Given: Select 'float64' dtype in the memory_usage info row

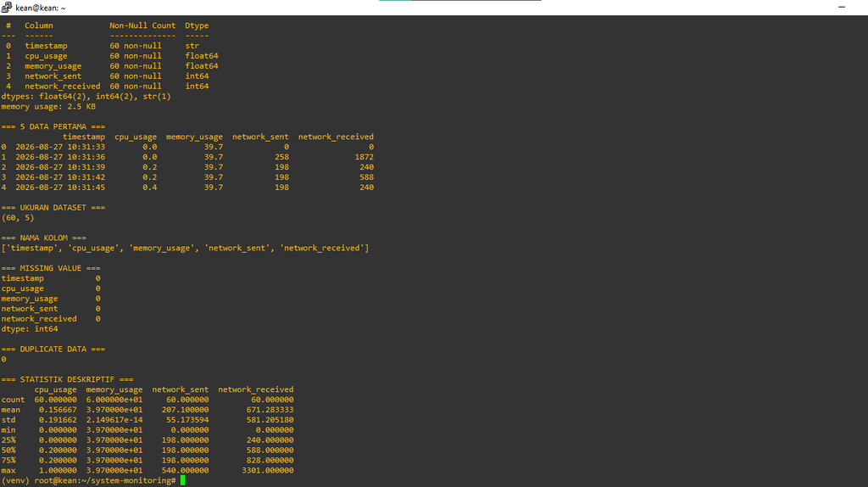Looking at the screenshot, I should (x=202, y=66).
